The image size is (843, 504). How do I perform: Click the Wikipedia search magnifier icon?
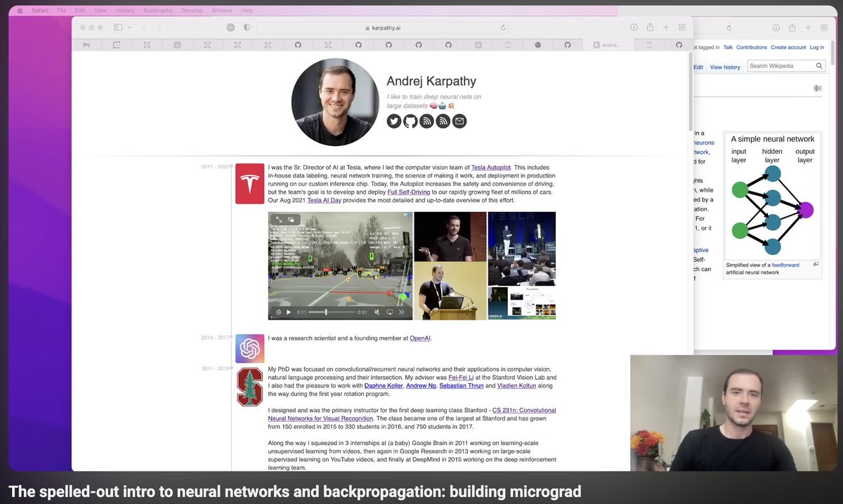[x=819, y=66]
